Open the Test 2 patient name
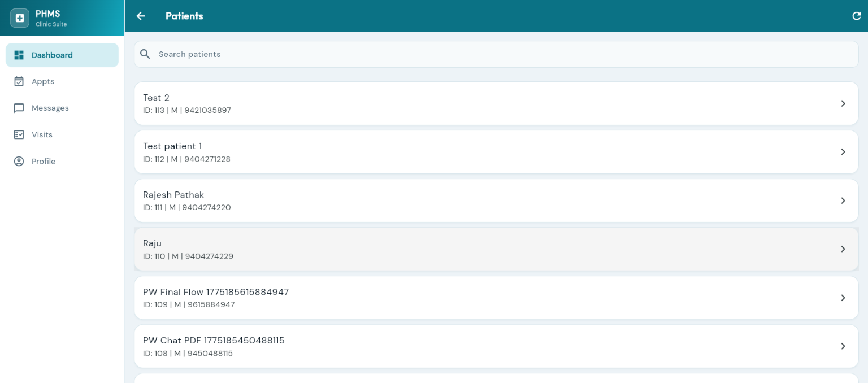The width and height of the screenshot is (868, 383). (x=156, y=98)
